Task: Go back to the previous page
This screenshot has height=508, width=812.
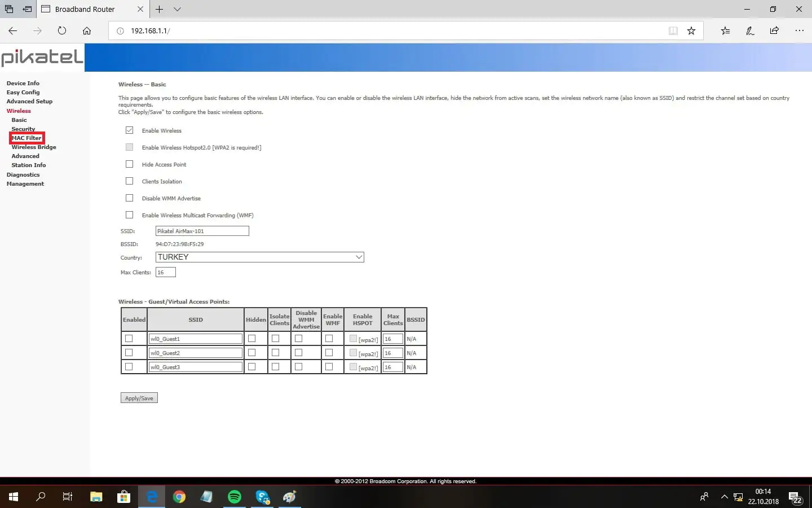Action: click(13, 30)
